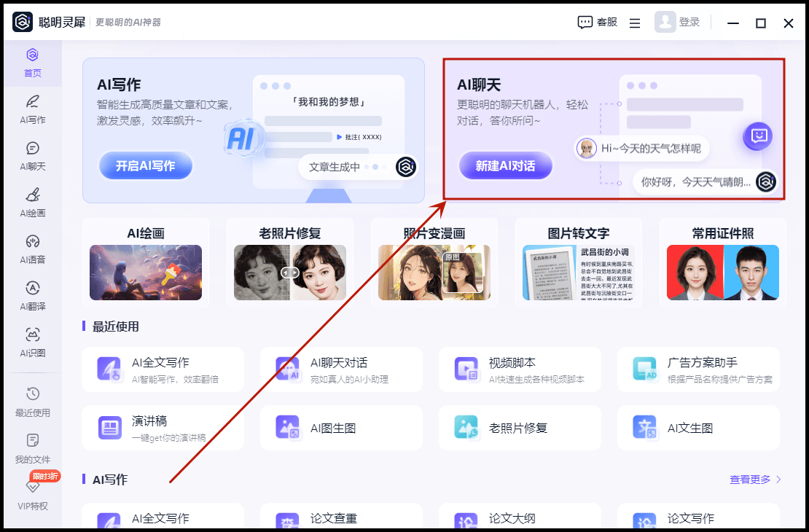Click the 开启AI写作 button
Screen dimensions: 809x532
click(145, 165)
